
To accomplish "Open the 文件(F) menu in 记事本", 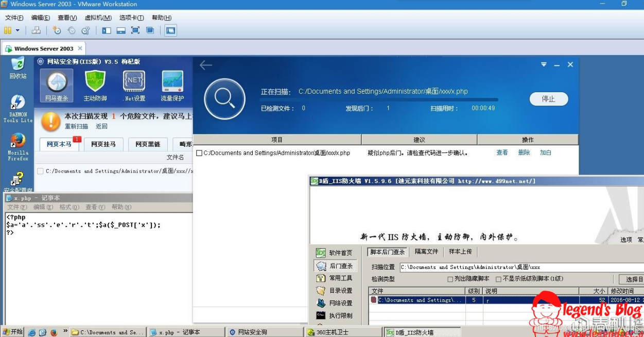I will click(x=18, y=207).
